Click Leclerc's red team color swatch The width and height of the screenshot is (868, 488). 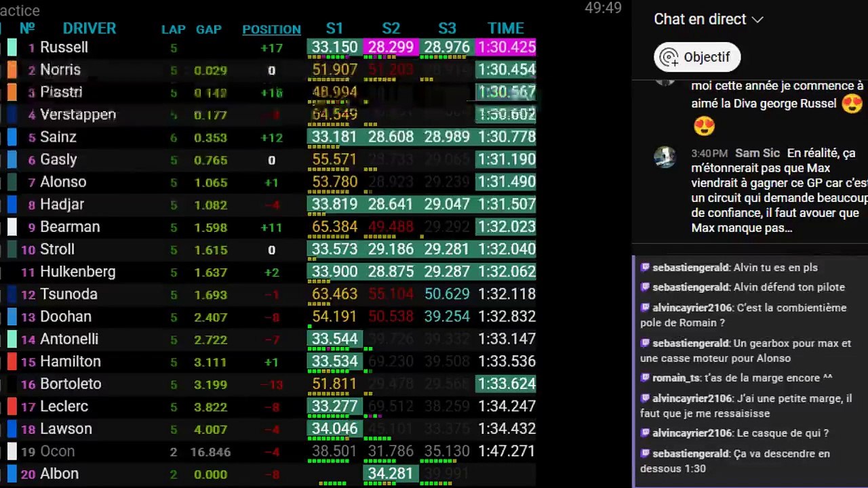click(x=12, y=407)
